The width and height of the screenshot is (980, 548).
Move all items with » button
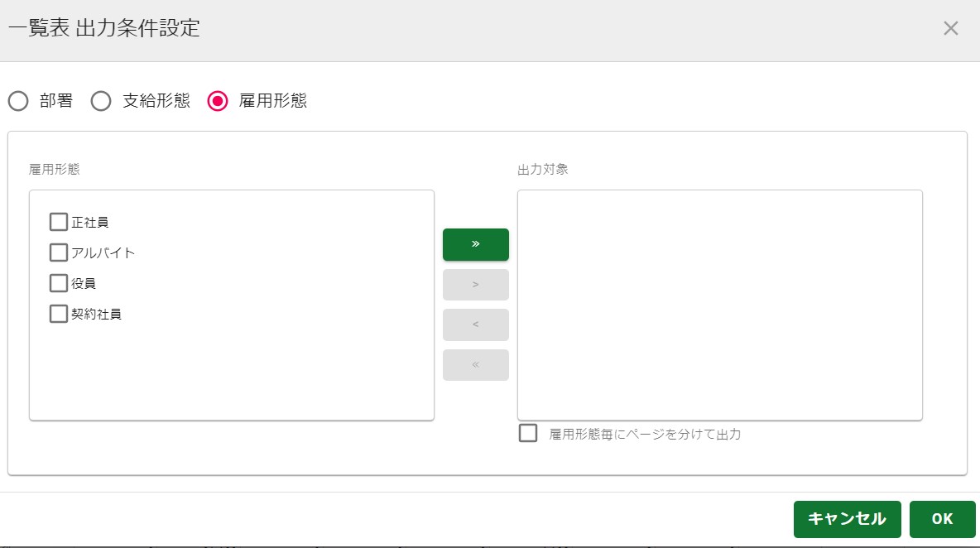click(x=476, y=244)
